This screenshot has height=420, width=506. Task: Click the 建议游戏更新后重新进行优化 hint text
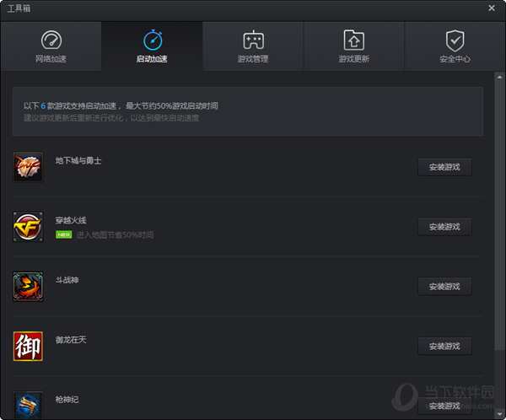(x=111, y=118)
